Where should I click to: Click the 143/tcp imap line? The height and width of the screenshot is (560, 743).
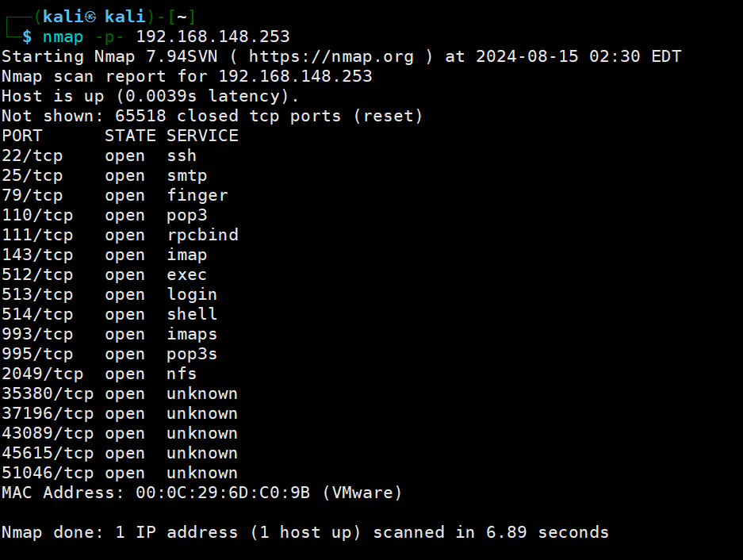(104, 255)
